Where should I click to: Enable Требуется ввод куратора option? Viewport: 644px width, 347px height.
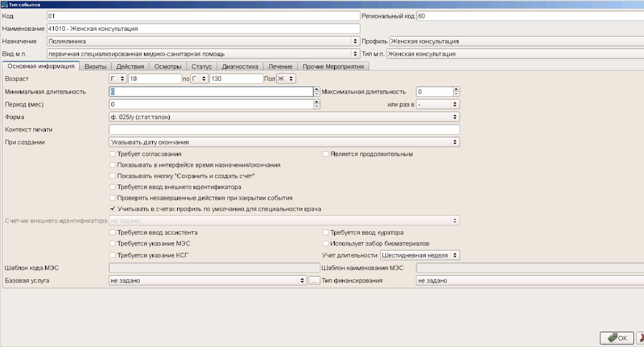pos(326,233)
